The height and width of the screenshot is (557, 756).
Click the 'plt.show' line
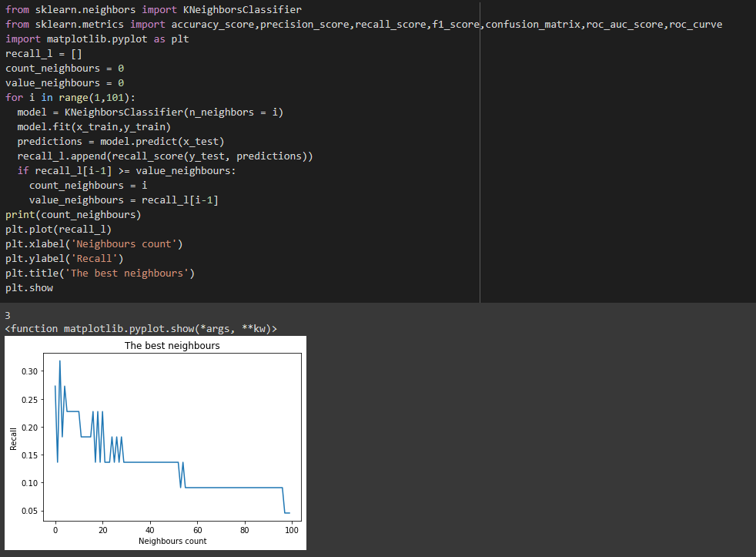(29, 287)
